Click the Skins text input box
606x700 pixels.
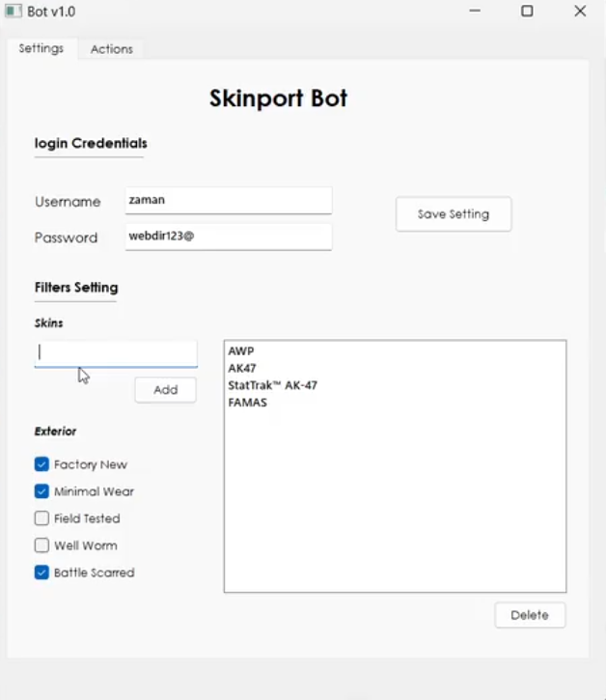[x=116, y=353]
